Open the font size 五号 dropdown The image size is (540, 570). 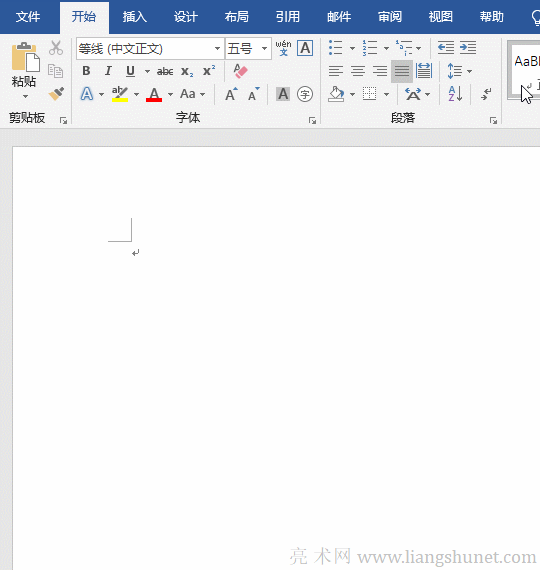[x=264, y=48]
